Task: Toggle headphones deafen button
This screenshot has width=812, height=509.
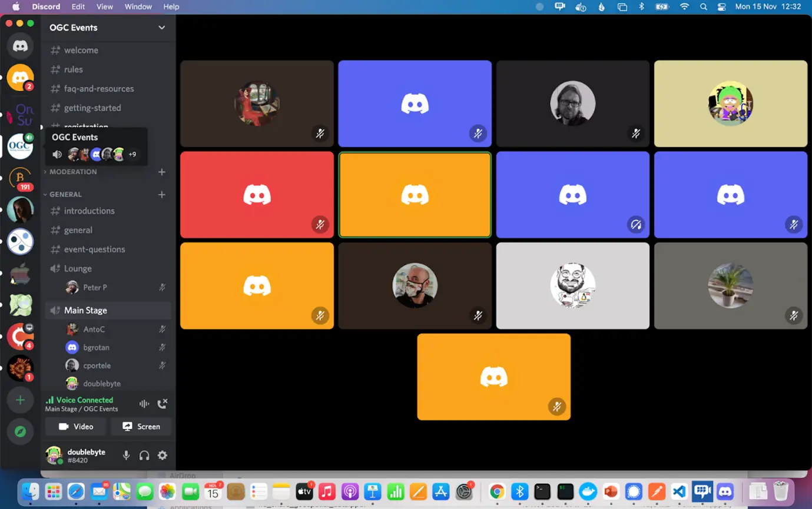Action: tap(144, 455)
